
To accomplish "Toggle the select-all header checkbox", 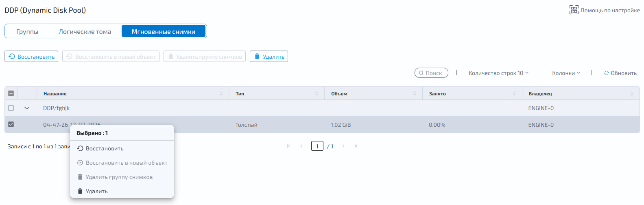I will (x=11, y=93).
